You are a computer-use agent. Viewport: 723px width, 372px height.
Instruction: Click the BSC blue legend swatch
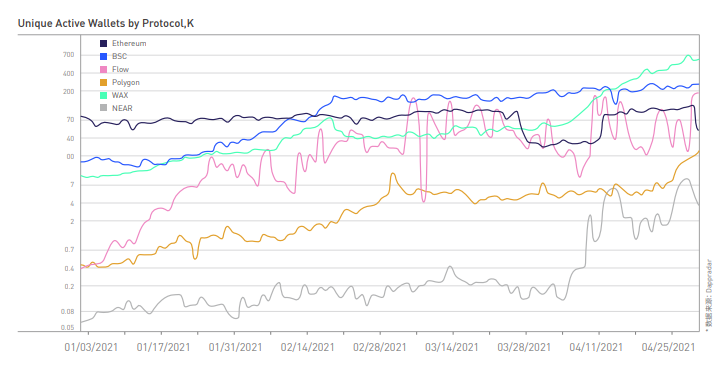pyautogui.click(x=104, y=56)
